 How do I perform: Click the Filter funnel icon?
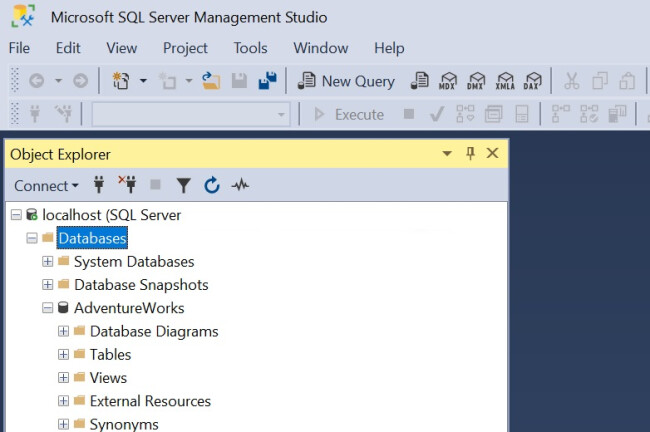point(183,185)
